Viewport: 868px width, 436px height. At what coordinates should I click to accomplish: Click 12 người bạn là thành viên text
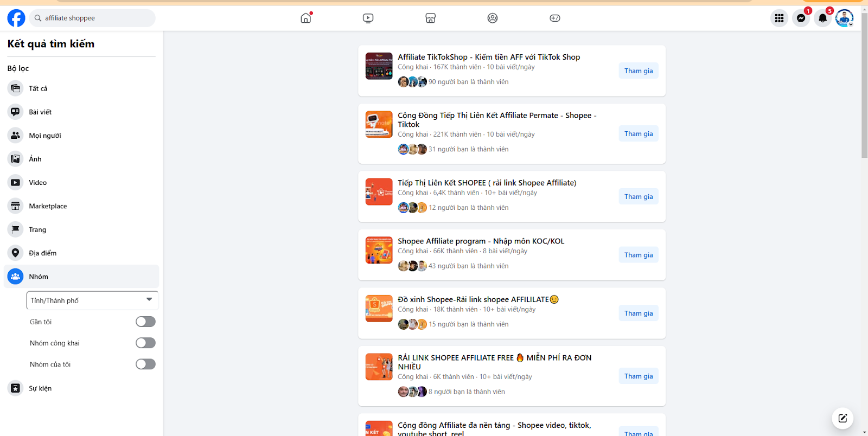tap(469, 208)
